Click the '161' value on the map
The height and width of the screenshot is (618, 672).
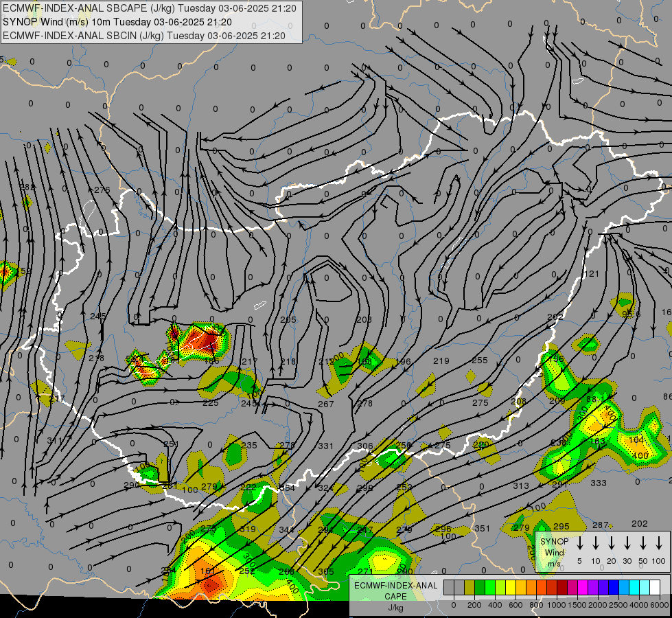[x=208, y=571]
